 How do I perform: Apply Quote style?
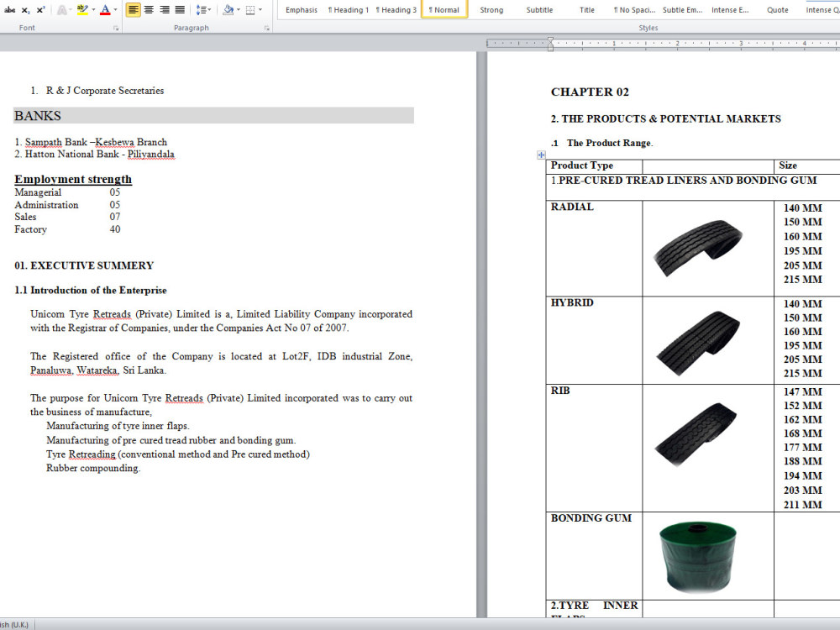(x=777, y=9)
